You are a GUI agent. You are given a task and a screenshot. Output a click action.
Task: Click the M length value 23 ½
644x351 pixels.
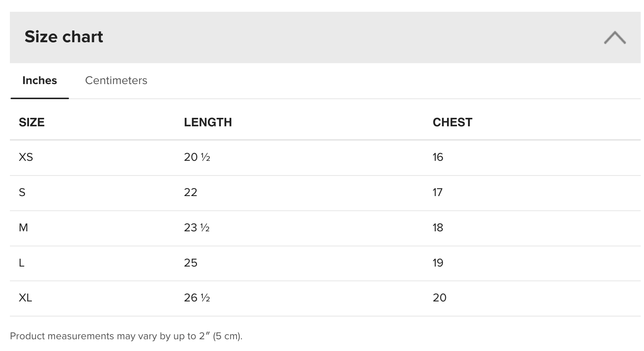[x=197, y=228]
